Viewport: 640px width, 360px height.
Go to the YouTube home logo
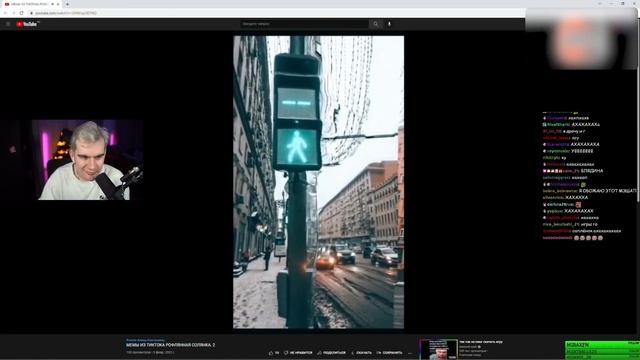point(27,24)
